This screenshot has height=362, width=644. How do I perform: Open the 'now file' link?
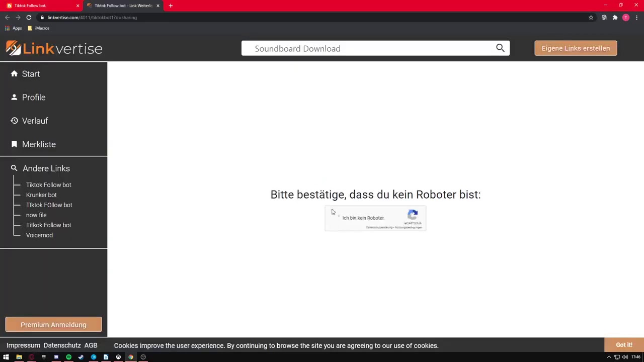click(36, 215)
